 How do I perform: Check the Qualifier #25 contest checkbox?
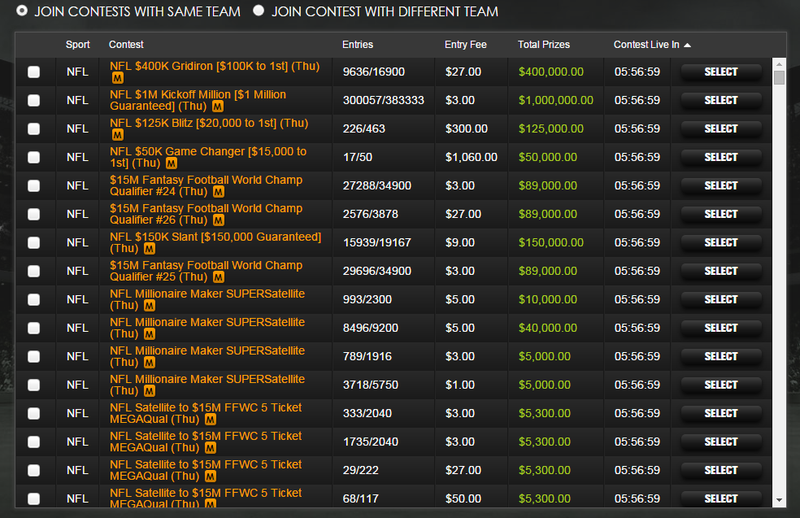point(34,271)
